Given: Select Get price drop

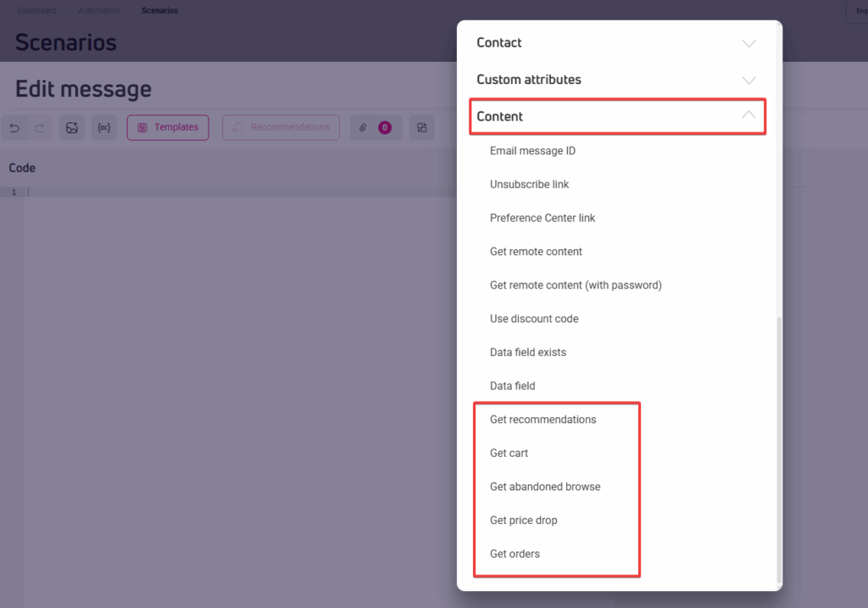Looking at the screenshot, I should [523, 521].
